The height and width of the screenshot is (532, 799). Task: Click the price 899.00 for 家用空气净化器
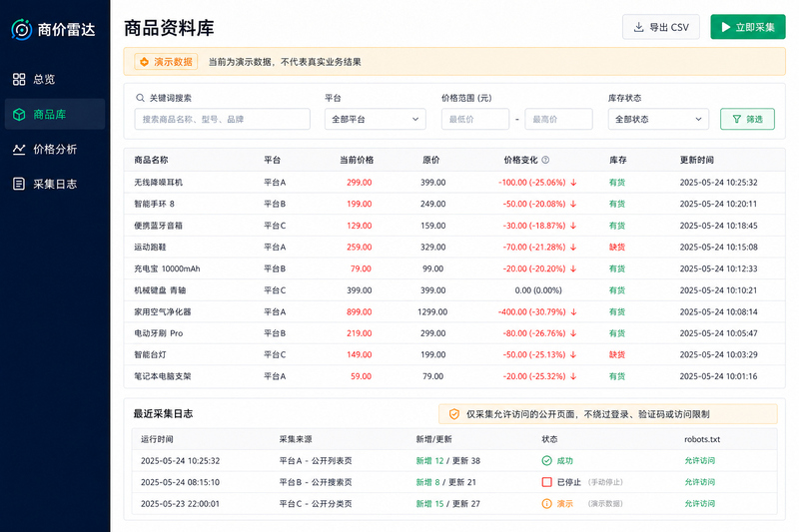[360, 311]
